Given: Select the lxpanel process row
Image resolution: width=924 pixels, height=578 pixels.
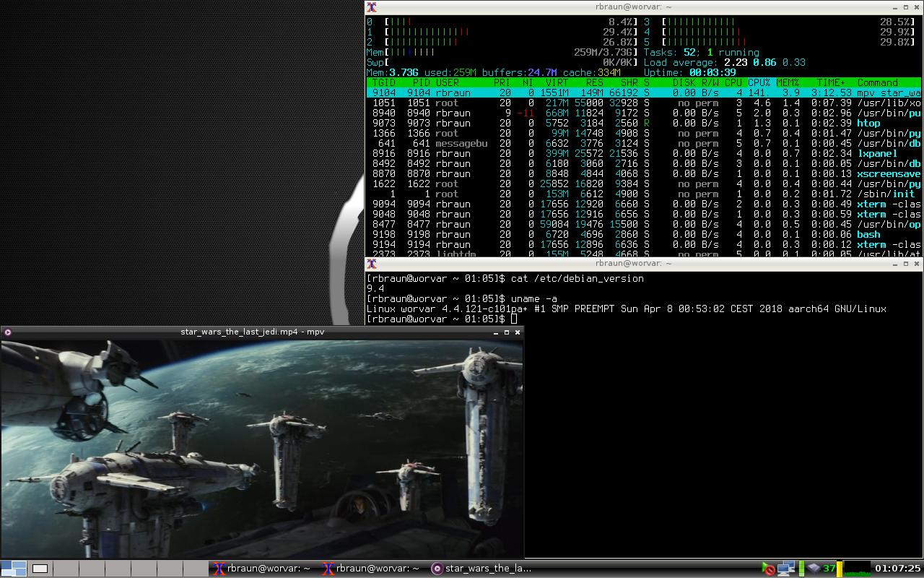Looking at the screenshot, I should pyautogui.click(x=644, y=153).
